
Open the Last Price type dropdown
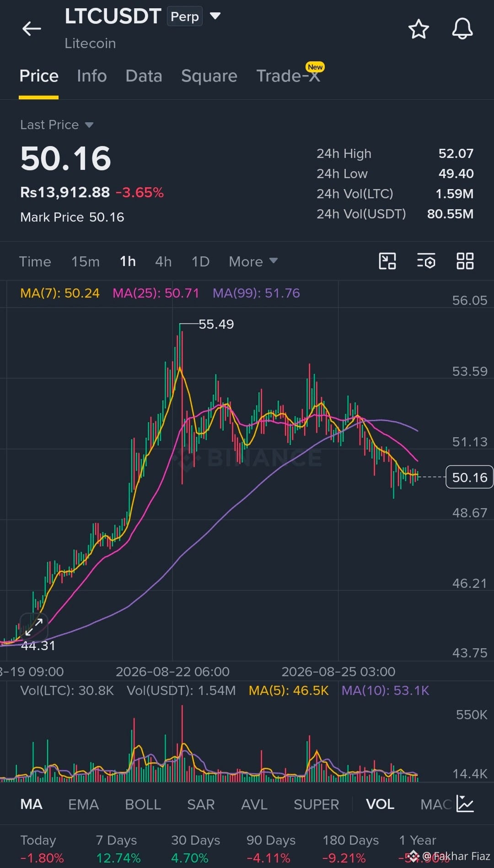click(89, 125)
